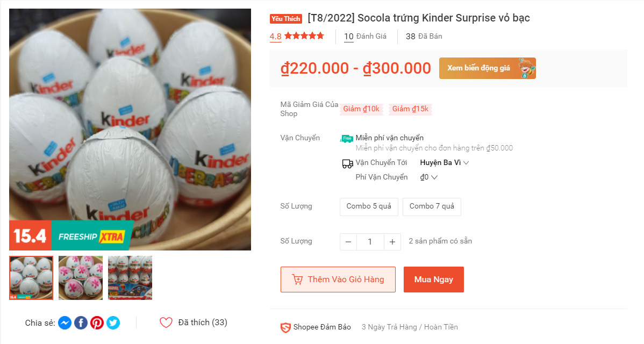644x344 pixels.
Task: Expand the Huyện Ba Vì location dropdown
Action: pos(443,162)
